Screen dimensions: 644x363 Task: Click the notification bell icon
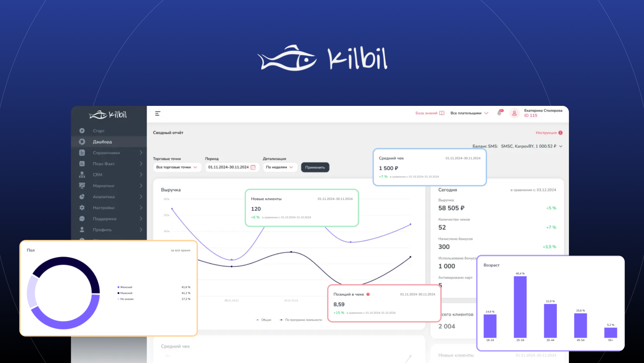pyautogui.click(x=500, y=113)
